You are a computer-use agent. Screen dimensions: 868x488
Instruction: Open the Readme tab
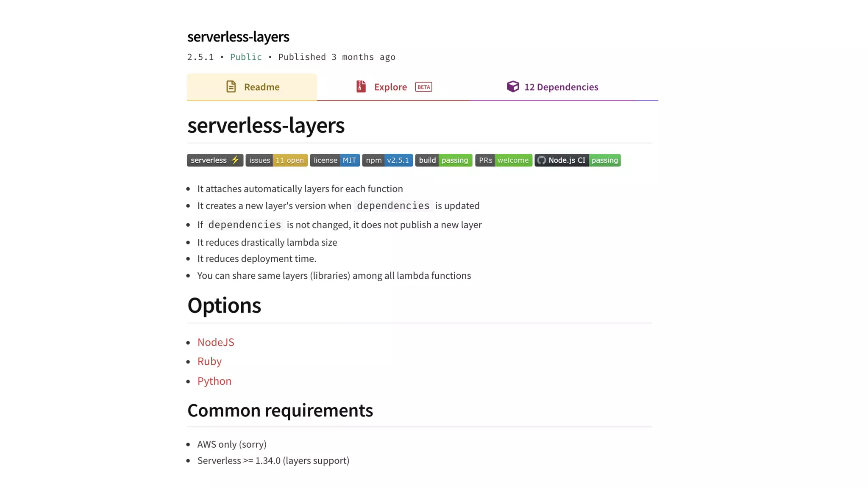click(x=252, y=87)
